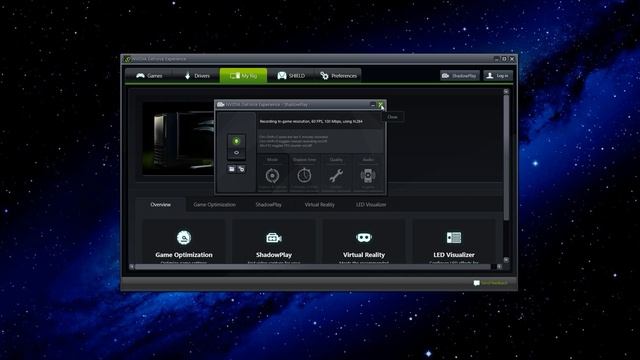Viewport: 640px width, 360px height.
Task: Click the Game Optimization card icon
Action: [x=184, y=238]
